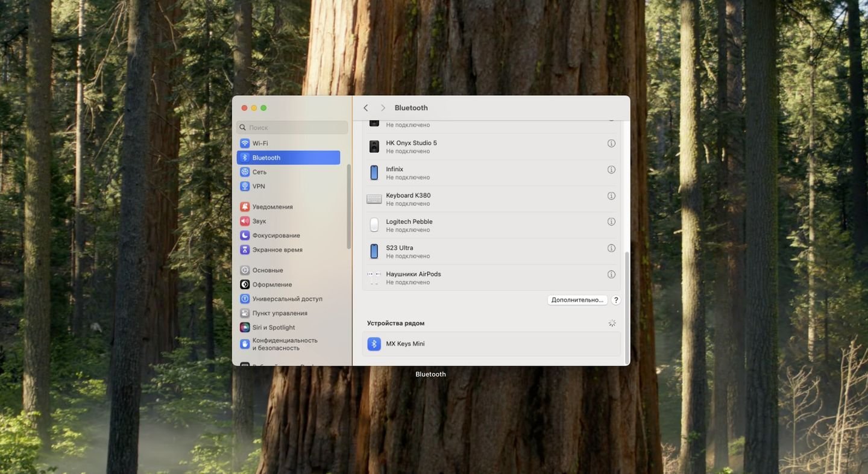Click the Универсальный доступ label

click(x=288, y=299)
